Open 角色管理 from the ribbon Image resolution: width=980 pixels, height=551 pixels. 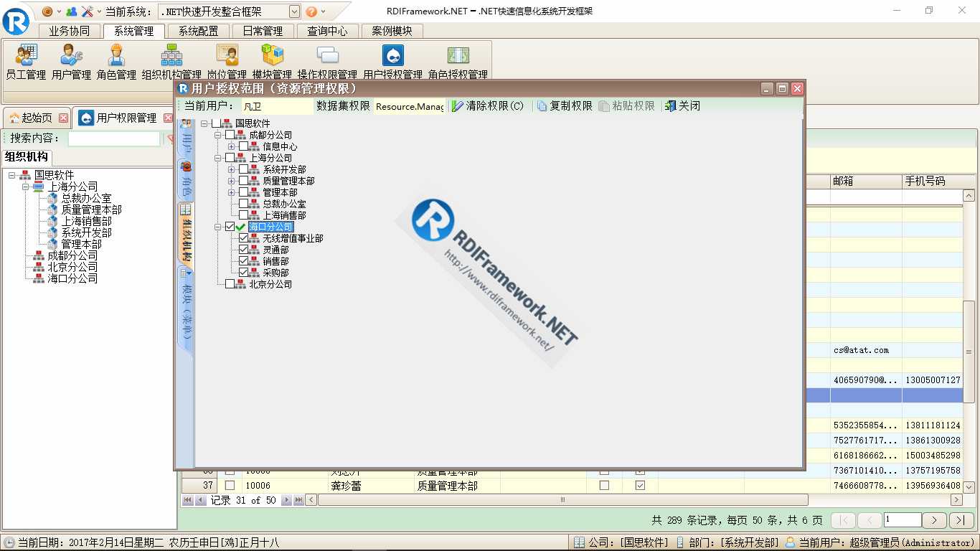click(x=116, y=62)
